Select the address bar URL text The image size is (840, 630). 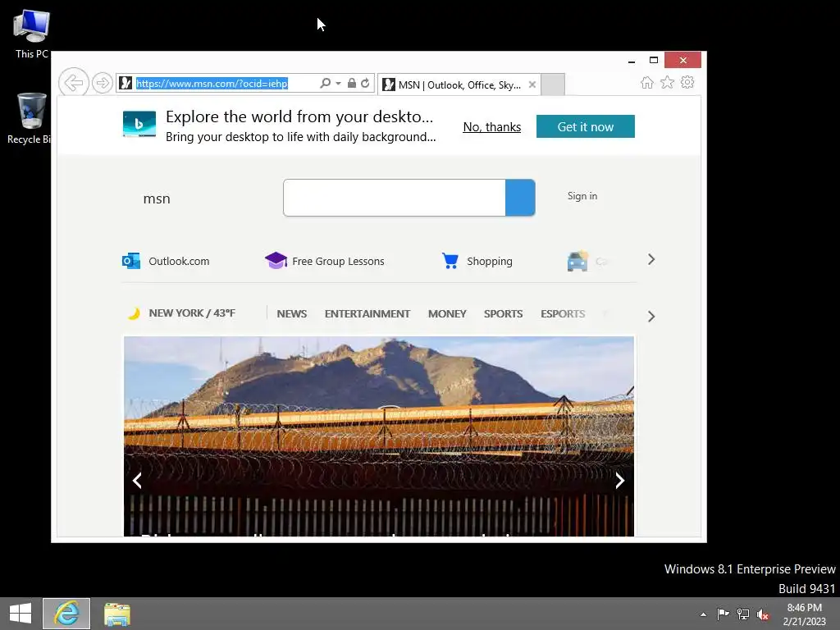(212, 83)
